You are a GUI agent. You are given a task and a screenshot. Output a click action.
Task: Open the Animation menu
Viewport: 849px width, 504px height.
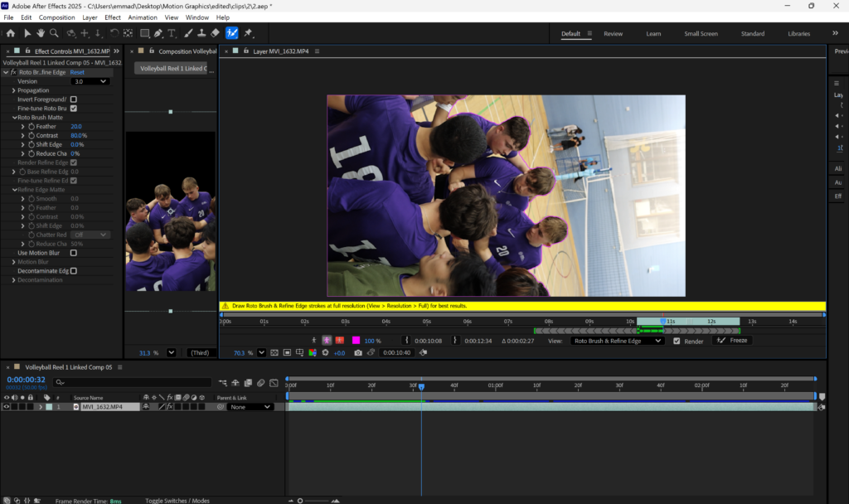pyautogui.click(x=142, y=17)
